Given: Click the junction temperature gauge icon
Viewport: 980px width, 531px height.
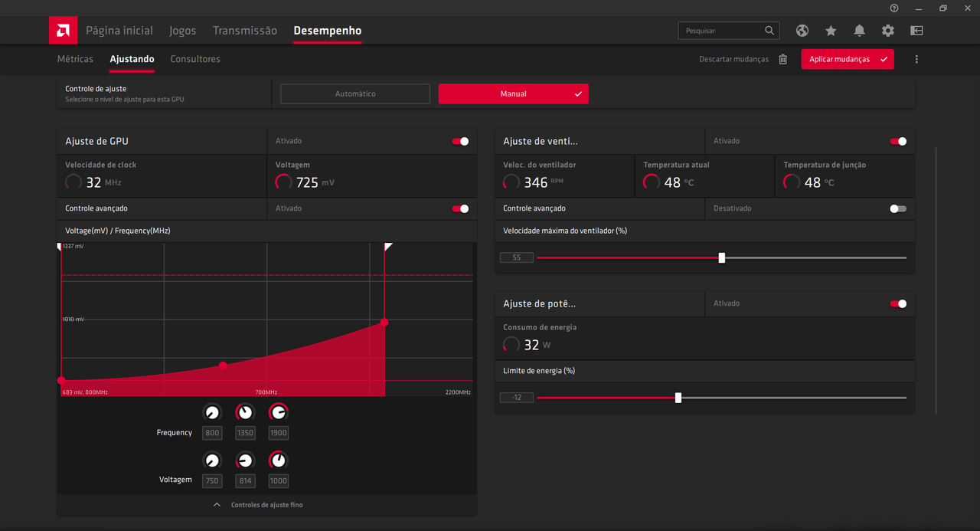Looking at the screenshot, I should 792,182.
